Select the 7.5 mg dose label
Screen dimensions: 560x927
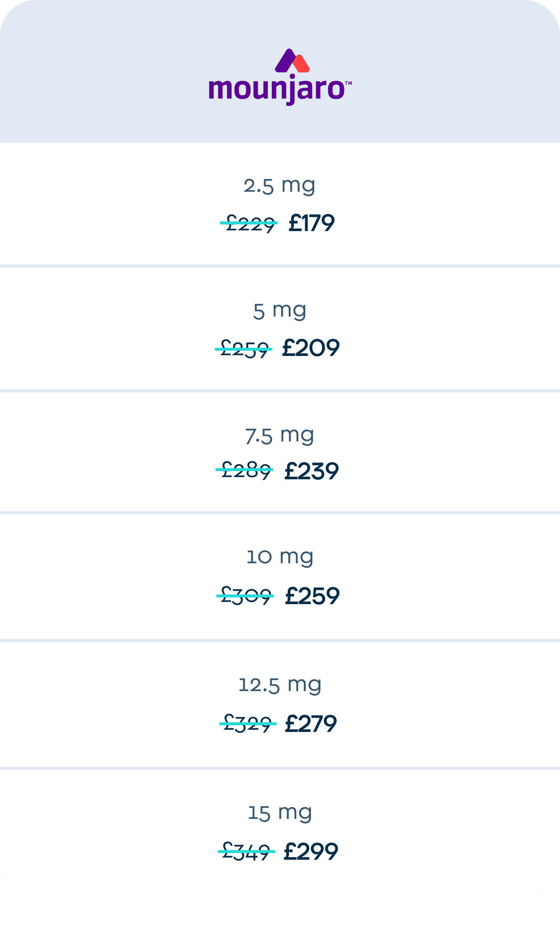coord(279,436)
